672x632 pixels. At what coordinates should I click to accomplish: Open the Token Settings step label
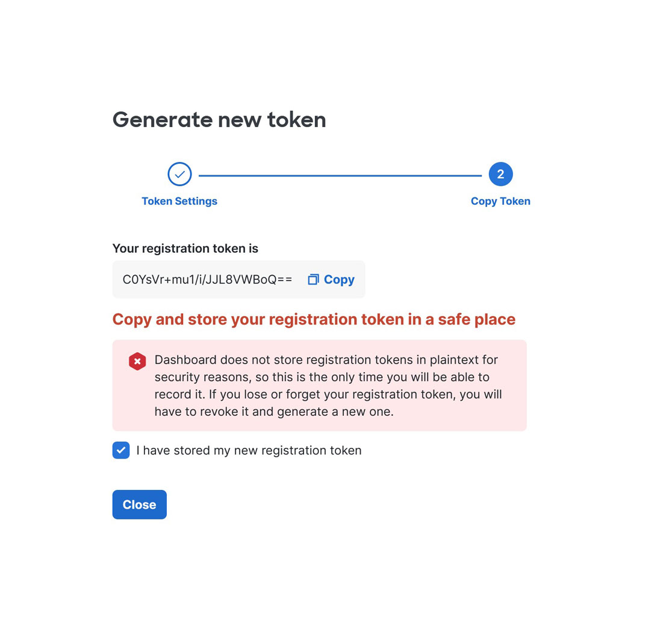click(179, 201)
